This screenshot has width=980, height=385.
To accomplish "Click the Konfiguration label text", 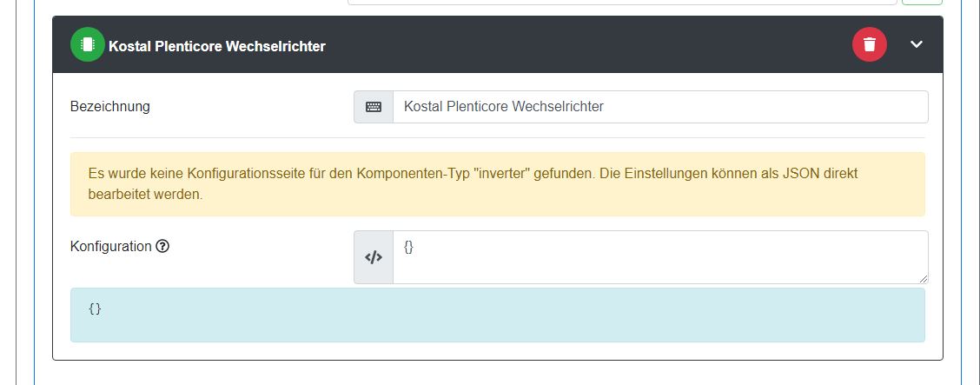I will (110, 246).
